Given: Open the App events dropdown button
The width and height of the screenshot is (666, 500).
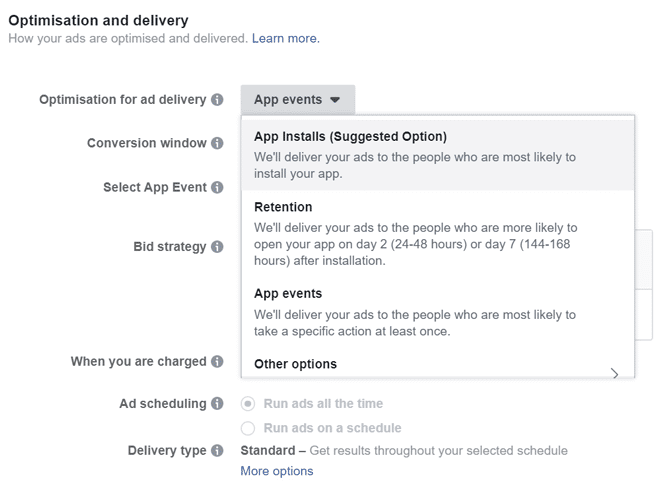Looking at the screenshot, I should 297,100.
